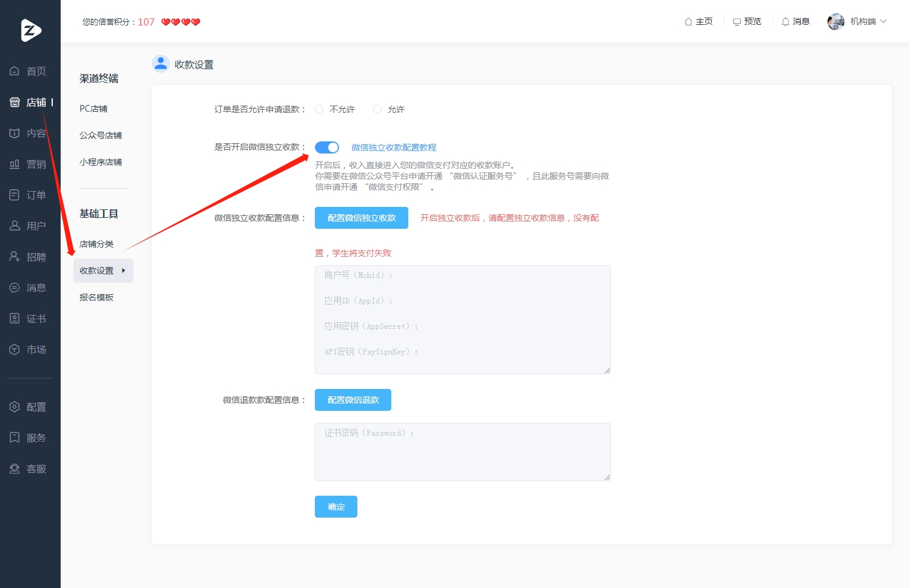The height and width of the screenshot is (588, 910).
Task: Click the 订单是否允许申请退款 label
Action: point(260,109)
